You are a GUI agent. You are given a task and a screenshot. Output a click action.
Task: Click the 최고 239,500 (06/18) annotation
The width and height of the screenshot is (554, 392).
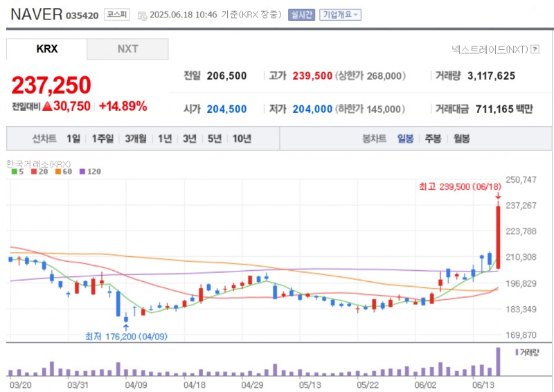point(460,186)
